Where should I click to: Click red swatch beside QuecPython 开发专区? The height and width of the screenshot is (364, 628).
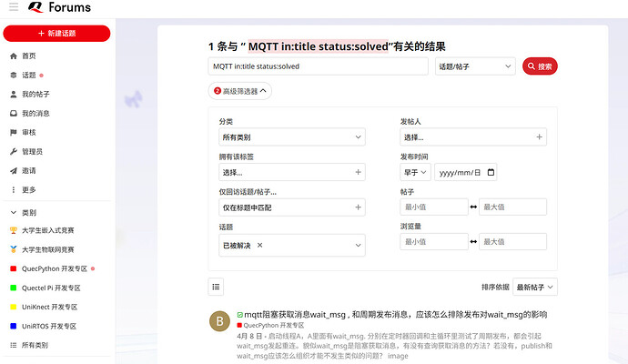(14, 268)
